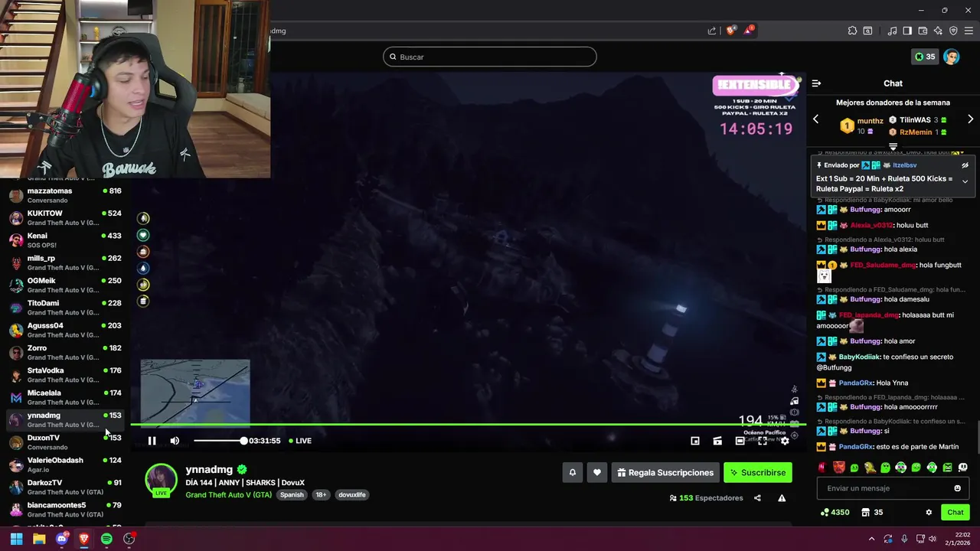Hide the pinned message from Itzelbsv
Viewport: 980px width, 551px height.
[965, 165]
